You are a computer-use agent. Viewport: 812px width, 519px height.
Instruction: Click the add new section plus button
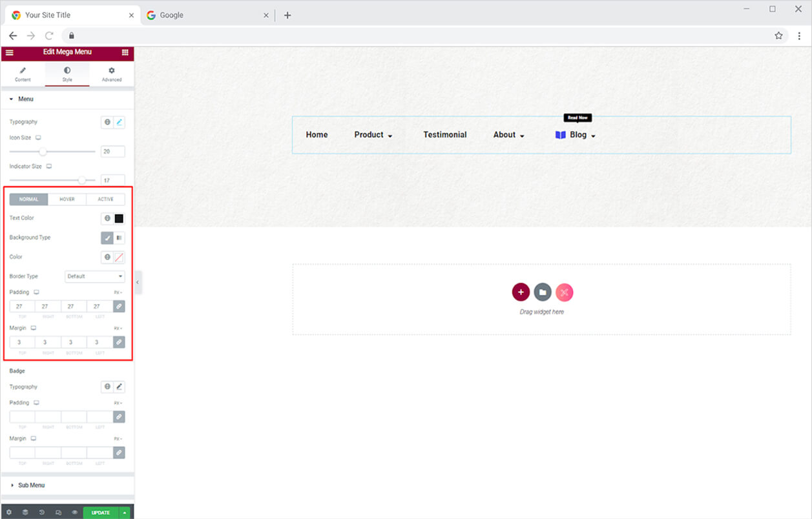tap(521, 292)
